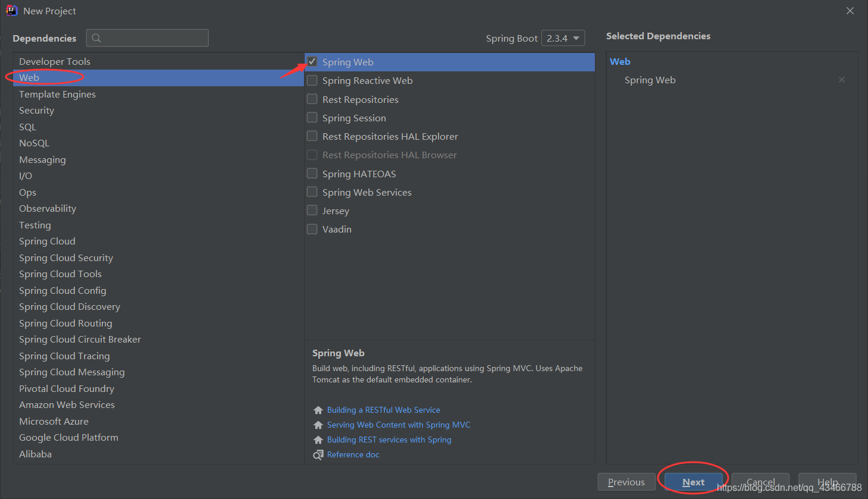Image resolution: width=868 pixels, height=499 pixels.
Task: Select the Microsoft Azure category
Action: [x=158, y=421]
